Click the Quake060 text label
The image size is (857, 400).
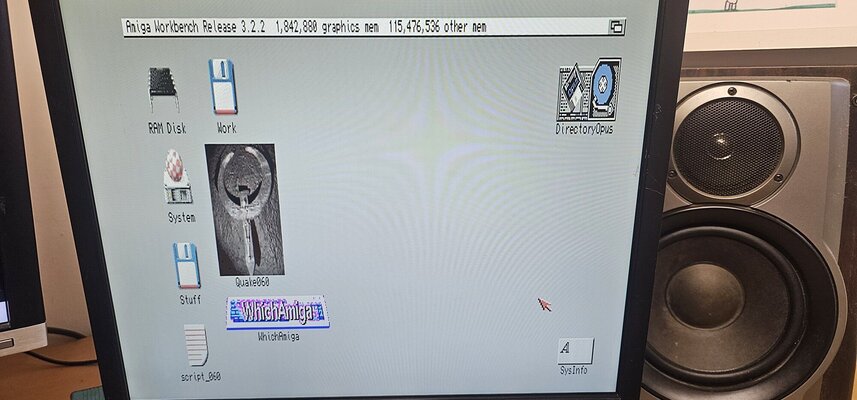(x=252, y=282)
